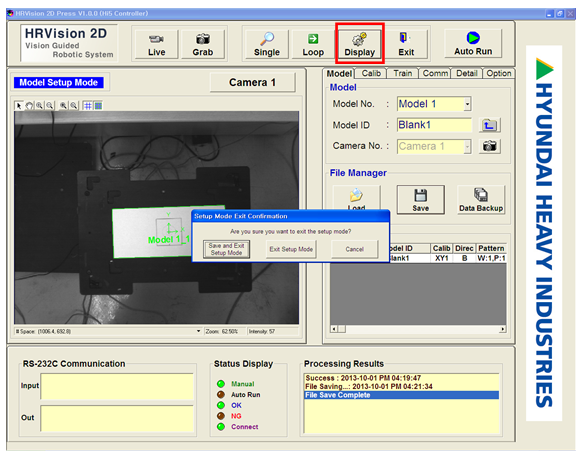This screenshot has height=455, width=580.
Task: Open the Display settings button
Action: pos(360,45)
